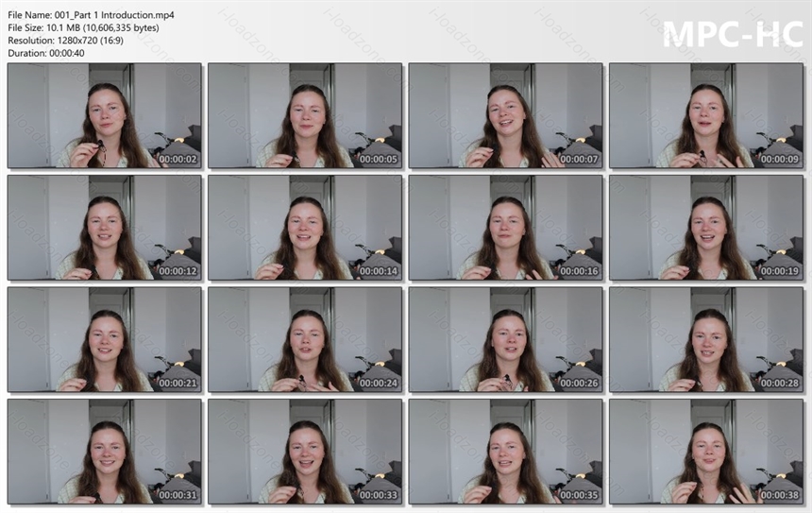Select the thumbnail timestamped 00:00:16
Viewport: 812px width, 513px height.
(505, 228)
